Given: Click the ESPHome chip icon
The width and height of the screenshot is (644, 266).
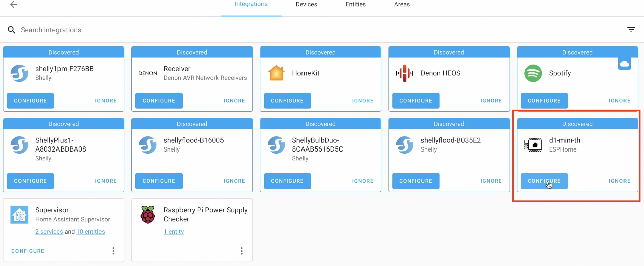Looking at the screenshot, I should (533, 145).
